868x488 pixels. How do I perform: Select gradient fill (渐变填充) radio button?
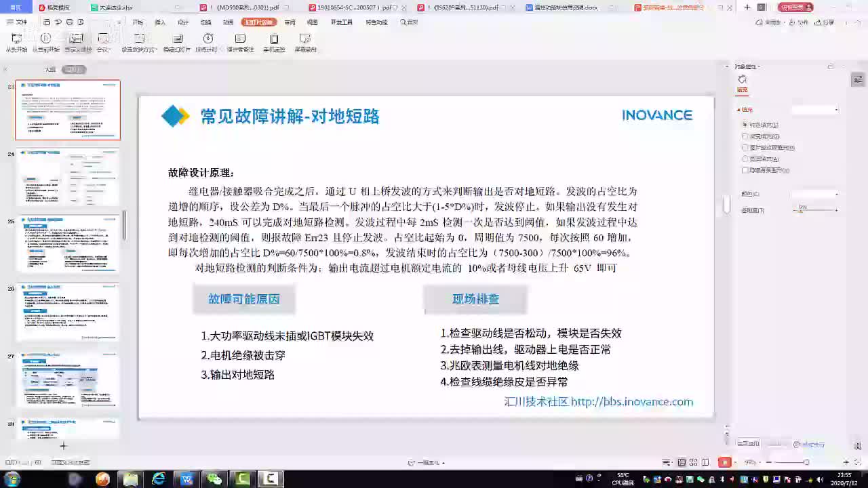tap(745, 136)
